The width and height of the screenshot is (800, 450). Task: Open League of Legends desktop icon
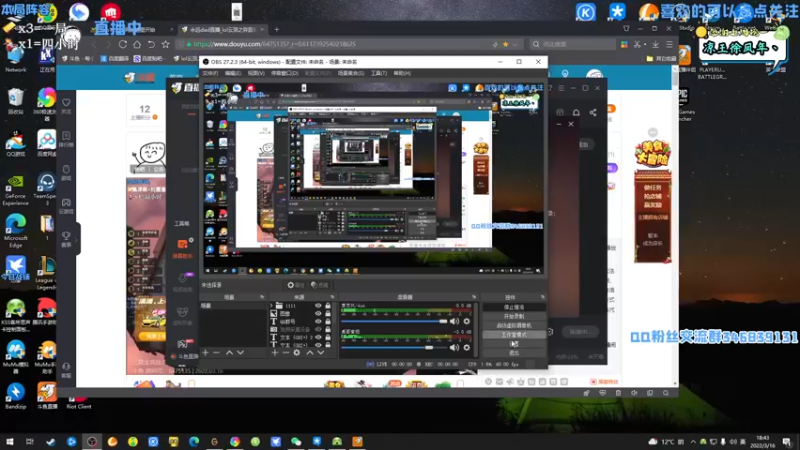point(46,273)
